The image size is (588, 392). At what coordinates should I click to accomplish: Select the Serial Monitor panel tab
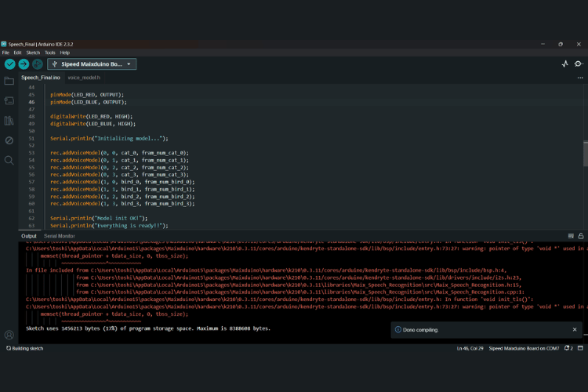pos(60,236)
